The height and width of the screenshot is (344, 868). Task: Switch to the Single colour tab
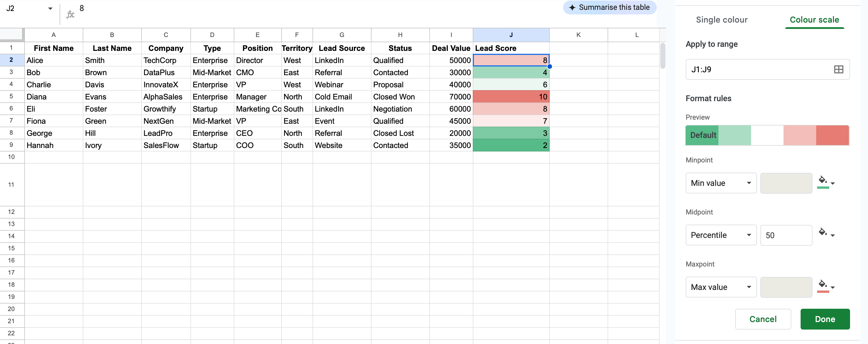pos(721,20)
